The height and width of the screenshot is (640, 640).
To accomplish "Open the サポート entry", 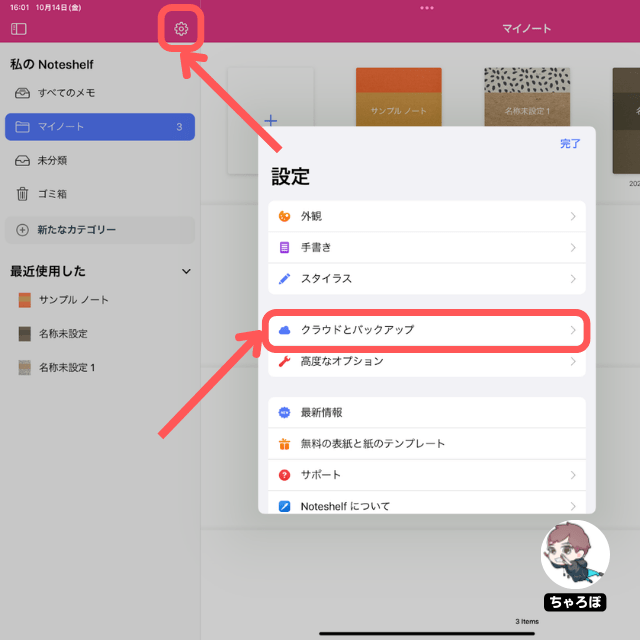I will pyautogui.click(x=427, y=475).
